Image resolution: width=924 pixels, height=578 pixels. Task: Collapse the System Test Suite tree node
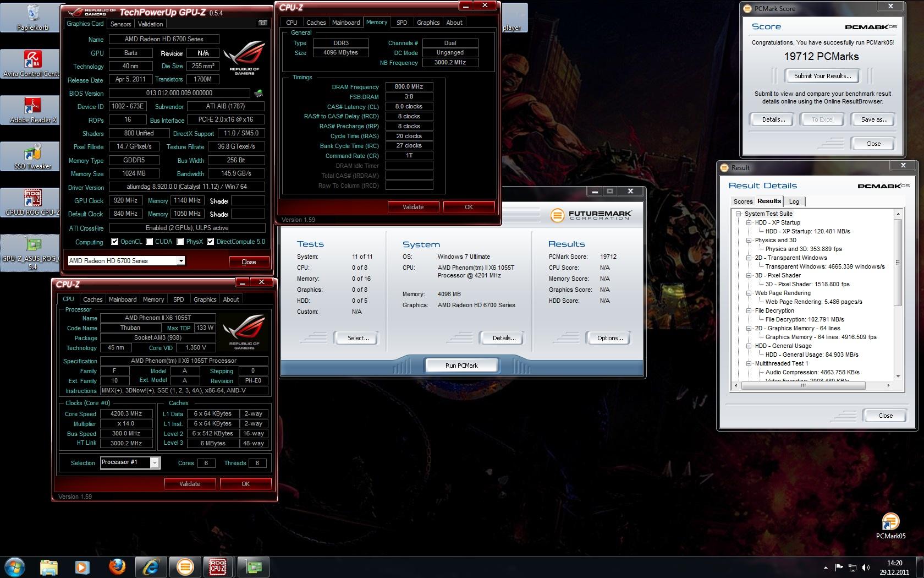(738, 214)
